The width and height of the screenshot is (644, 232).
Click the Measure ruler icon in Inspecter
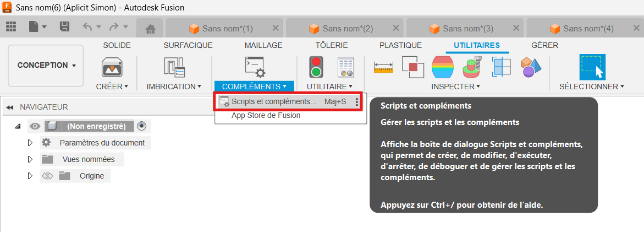[x=383, y=67]
